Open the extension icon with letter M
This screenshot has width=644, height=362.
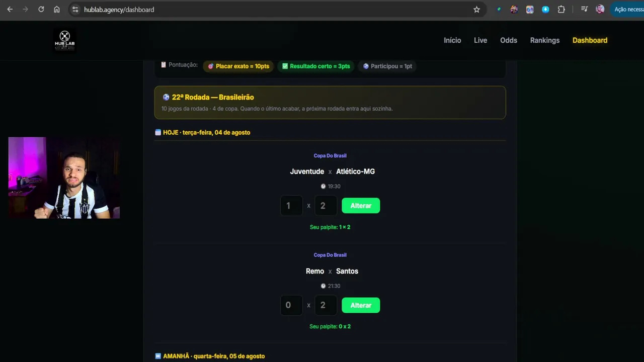pos(530,10)
